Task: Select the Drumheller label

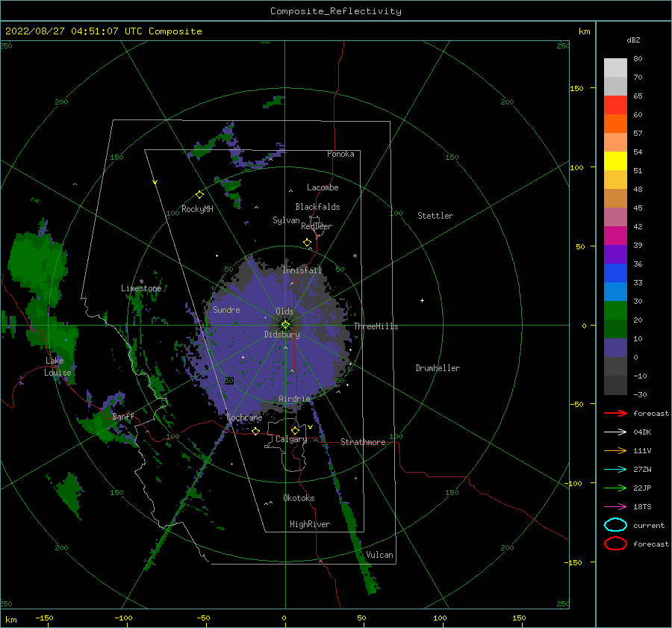Action: (x=438, y=368)
